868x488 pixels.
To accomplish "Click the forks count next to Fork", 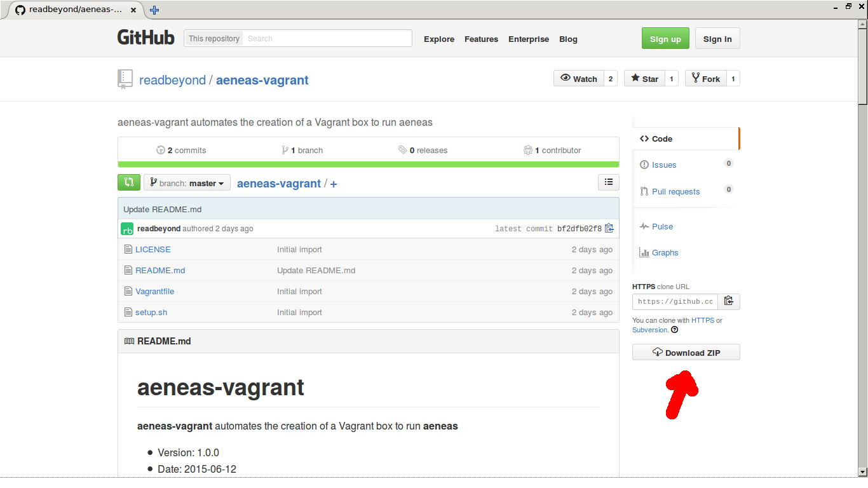I will tap(733, 78).
